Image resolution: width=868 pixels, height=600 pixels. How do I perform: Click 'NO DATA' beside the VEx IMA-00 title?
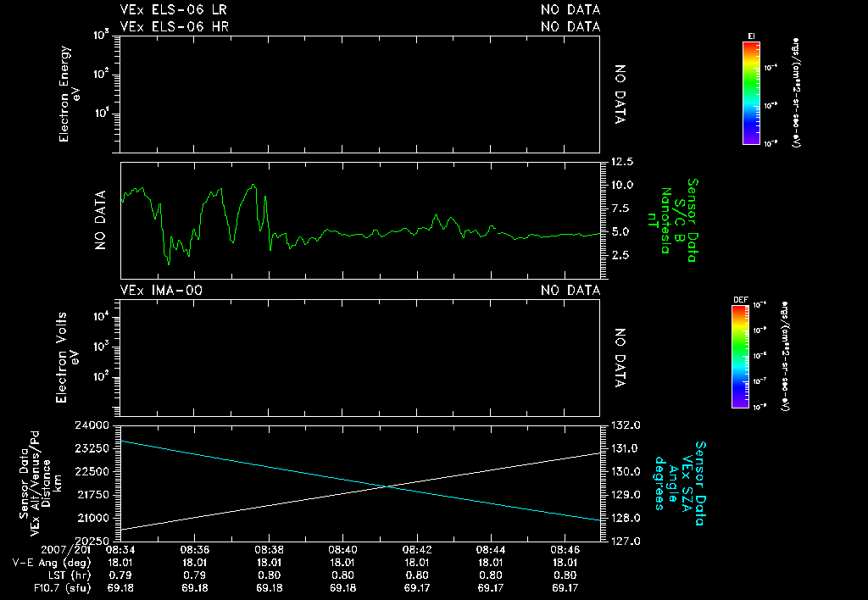[x=570, y=291]
